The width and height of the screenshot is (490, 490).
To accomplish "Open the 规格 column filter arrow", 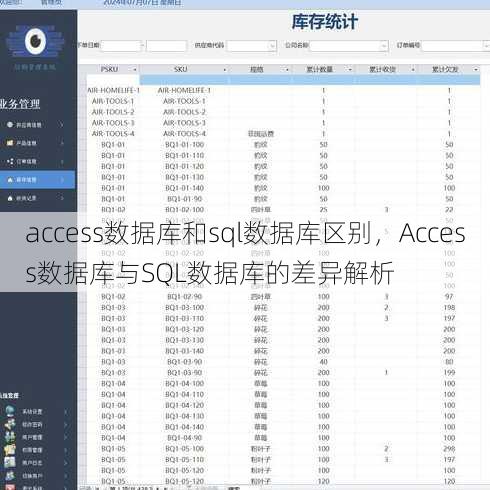I will [287, 69].
